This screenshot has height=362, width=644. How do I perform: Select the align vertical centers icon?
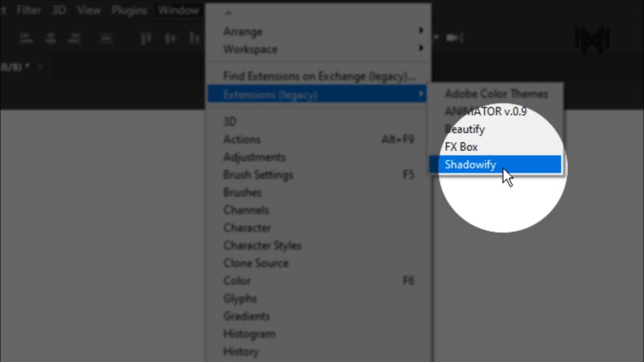(x=170, y=38)
